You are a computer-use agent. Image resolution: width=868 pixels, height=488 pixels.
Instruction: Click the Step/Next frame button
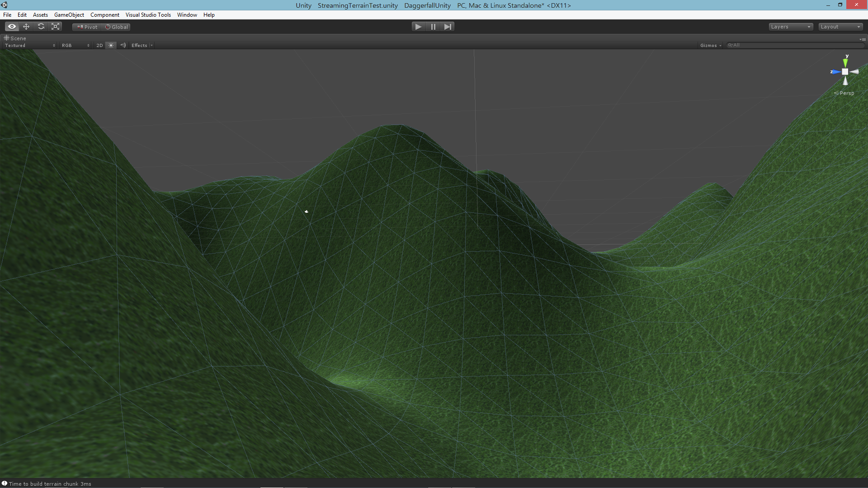[448, 26]
